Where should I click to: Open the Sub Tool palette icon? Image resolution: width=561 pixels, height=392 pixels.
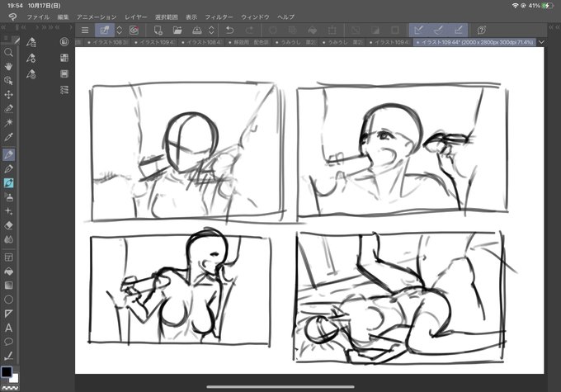pyautogui.click(x=31, y=42)
